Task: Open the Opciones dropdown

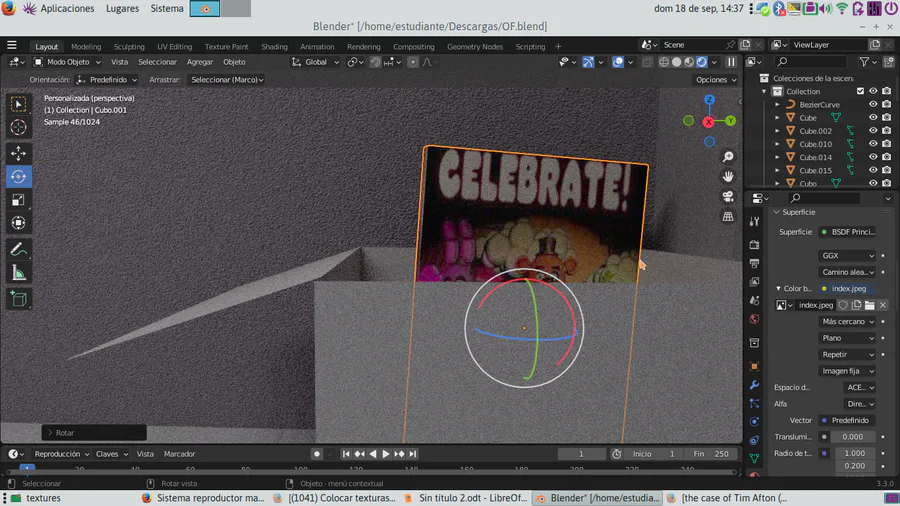Action: 716,80
